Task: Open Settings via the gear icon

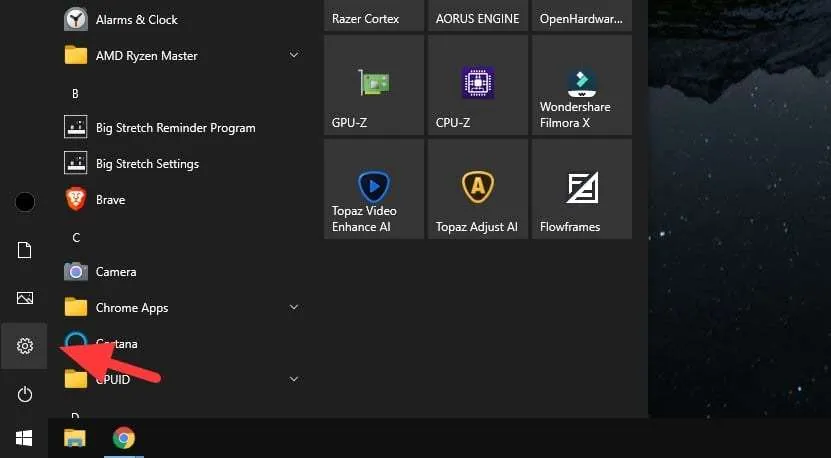Action: pos(24,346)
